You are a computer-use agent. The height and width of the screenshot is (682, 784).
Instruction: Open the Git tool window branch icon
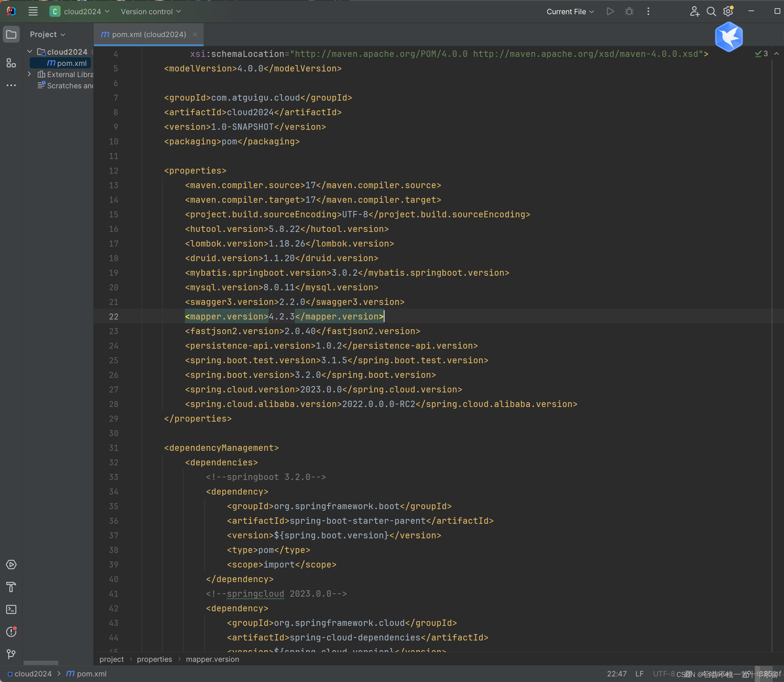(x=11, y=654)
